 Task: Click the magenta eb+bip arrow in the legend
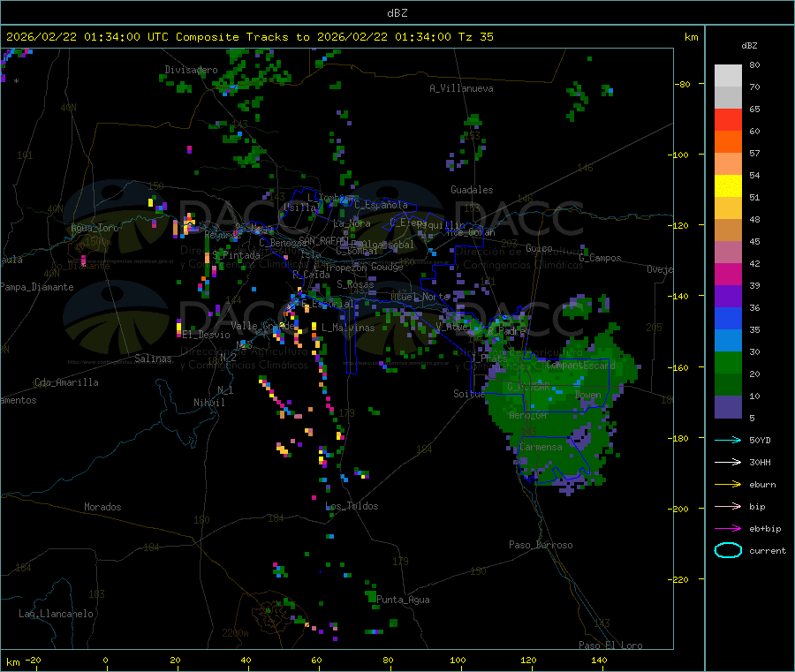[x=728, y=529]
